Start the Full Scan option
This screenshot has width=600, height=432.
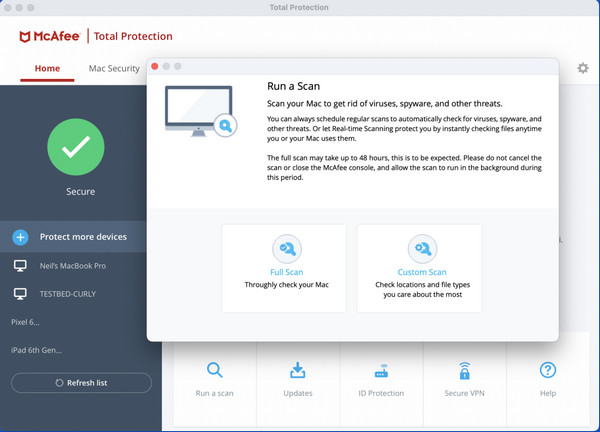pyautogui.click(x=284, y=268)
